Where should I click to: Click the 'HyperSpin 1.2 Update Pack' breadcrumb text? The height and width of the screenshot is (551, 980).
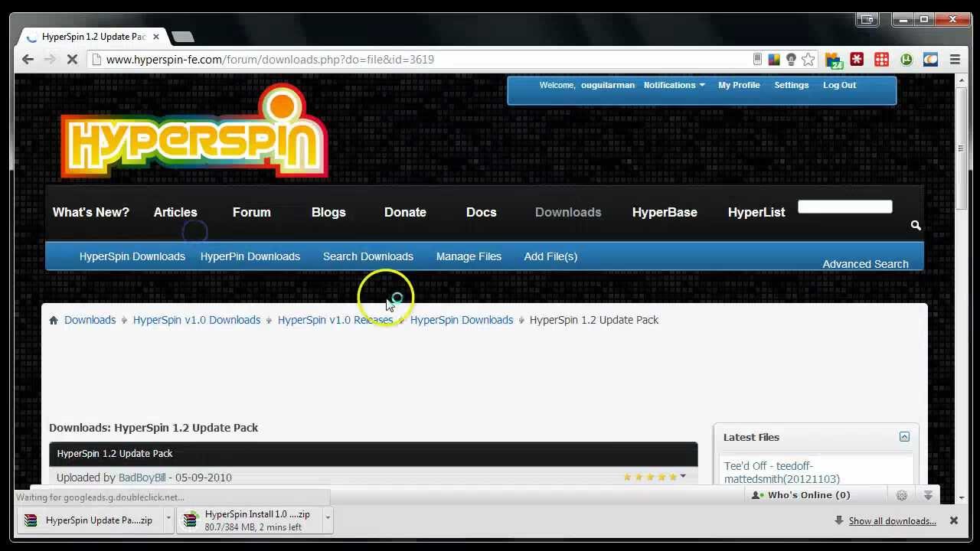[x=594, y=320]
